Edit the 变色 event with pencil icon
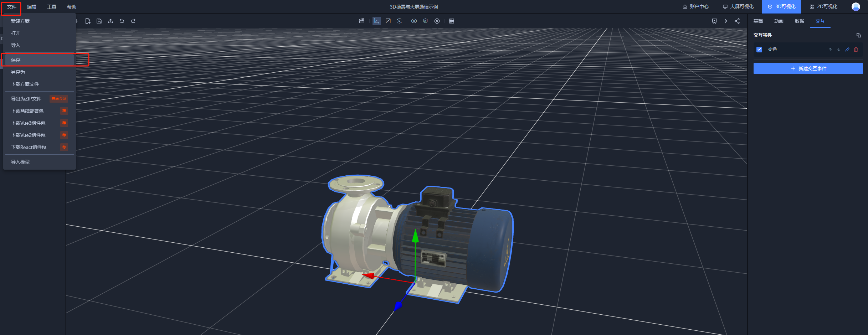868x335 pixels. click(847, 50)
